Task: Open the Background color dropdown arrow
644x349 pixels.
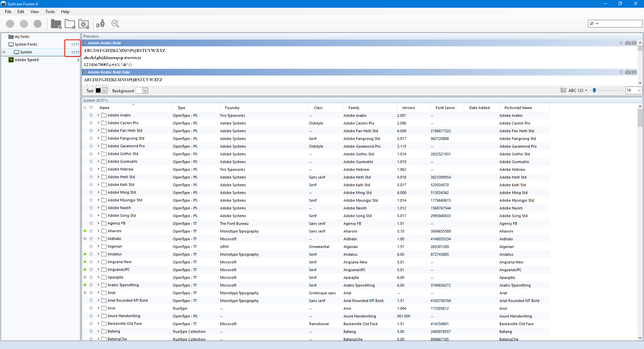Action: coord(145,91)
